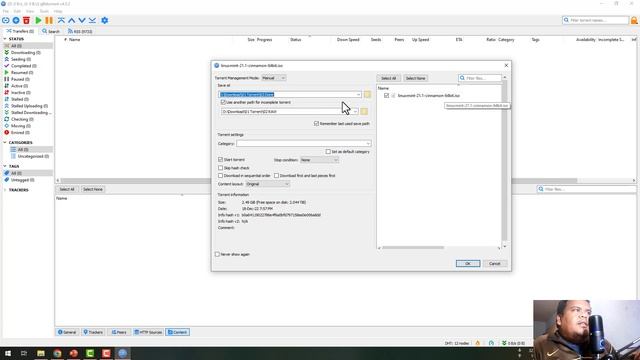Click Cancel in the add torrent dialog
The image size is (640, 360).
point(495,264)
